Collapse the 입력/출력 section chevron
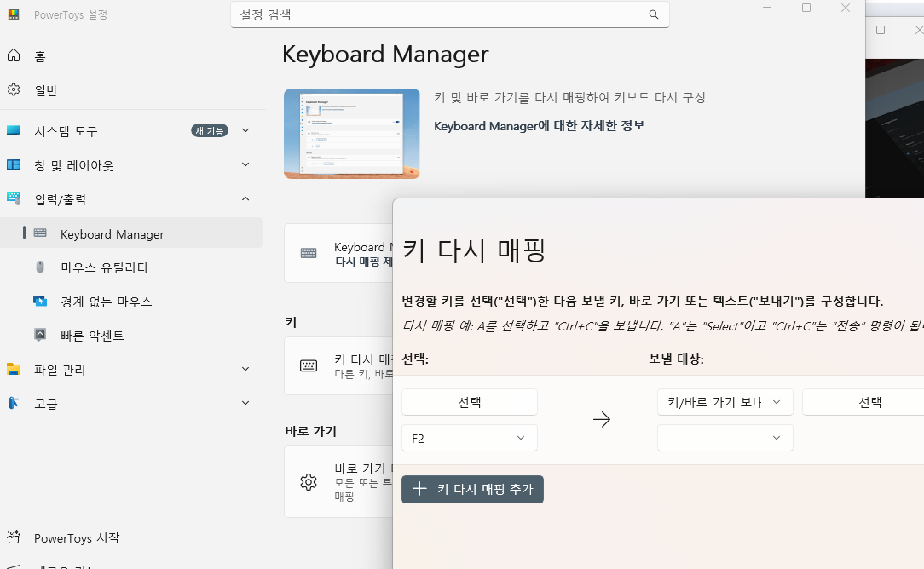Screen dimensions: 924x569 [x=245, y=198]
